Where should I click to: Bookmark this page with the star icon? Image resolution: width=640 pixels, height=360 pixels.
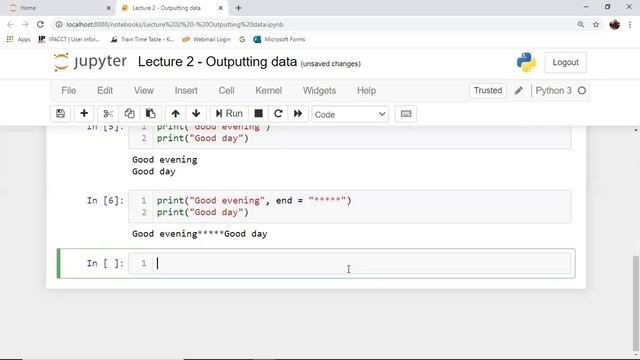596,24
